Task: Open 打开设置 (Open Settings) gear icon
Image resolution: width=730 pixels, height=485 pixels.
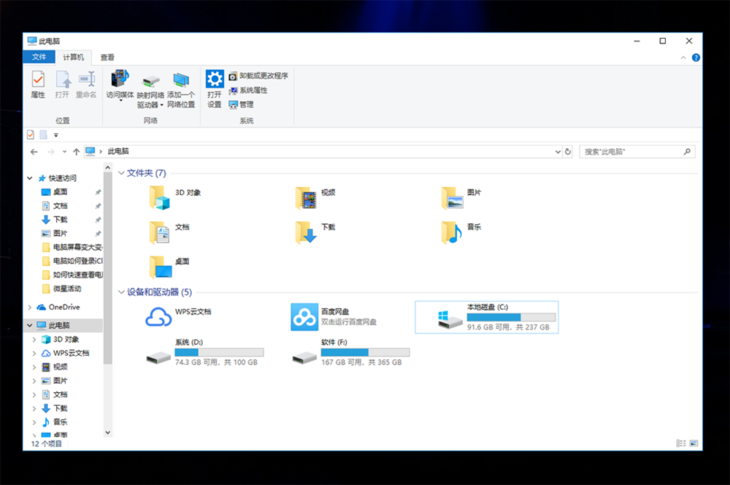Action: tap(214, 85)
